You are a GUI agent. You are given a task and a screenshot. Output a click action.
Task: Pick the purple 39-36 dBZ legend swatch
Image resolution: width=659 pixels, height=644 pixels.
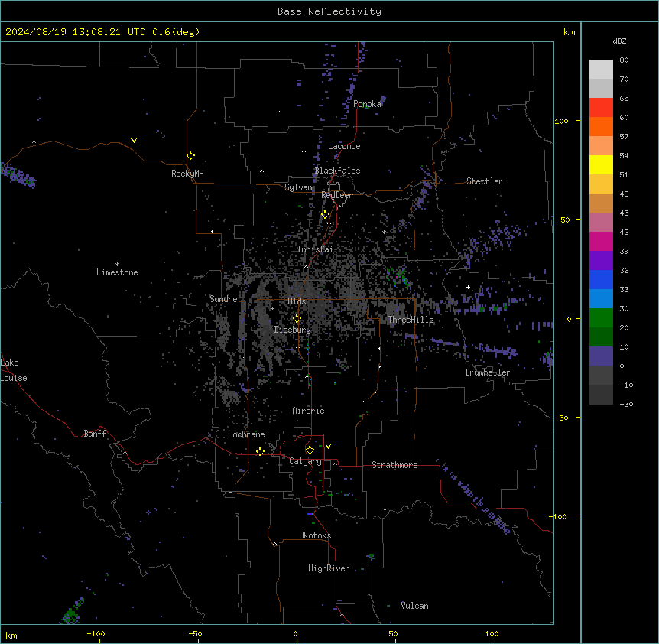point(601,261)
